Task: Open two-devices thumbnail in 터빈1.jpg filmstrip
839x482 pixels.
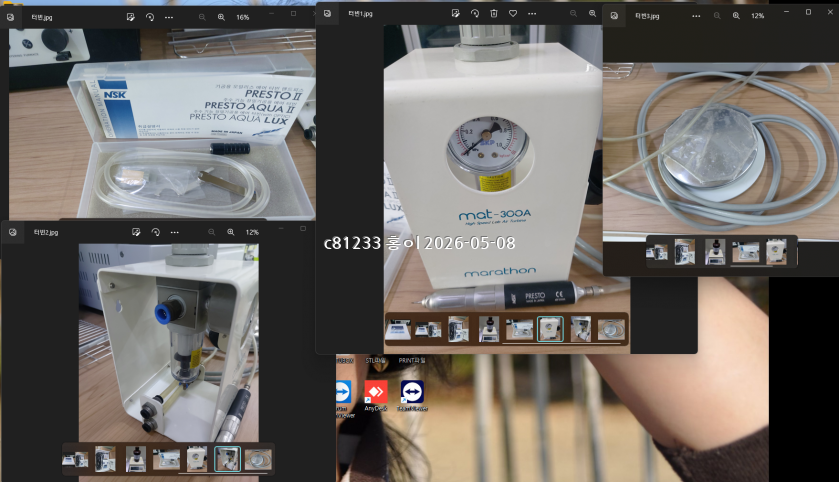Action: [428, 329]
